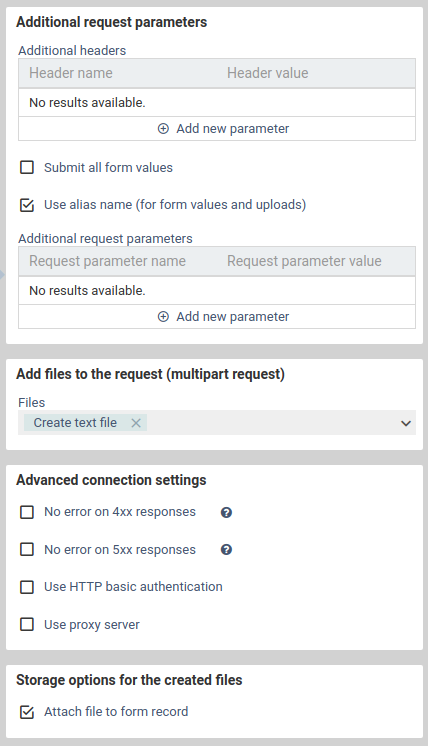Image resolution: width=428 pixels, height=746 pixels.
Task: Remove the Create text file tag
Action: pos(136,423)
